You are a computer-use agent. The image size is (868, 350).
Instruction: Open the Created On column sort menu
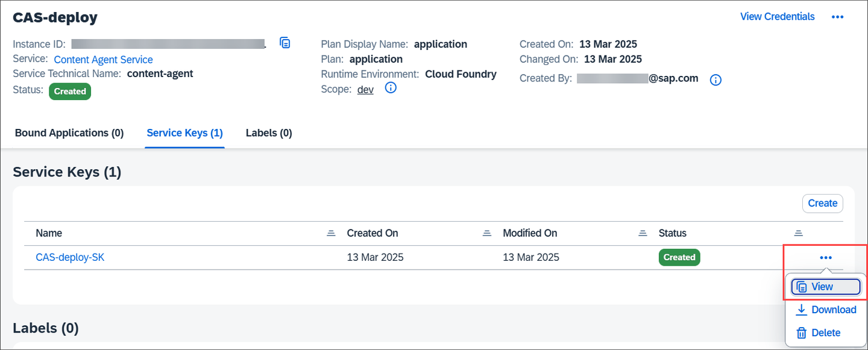pos(487,233)
